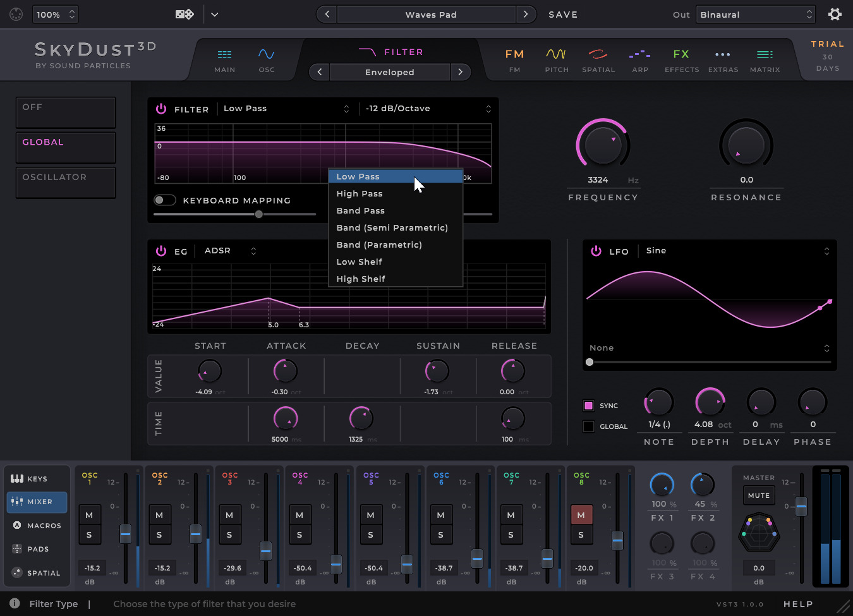This screenshot has height=616, width=853.
Task: Click the master MUTE button
Action: [x=759, y=495]
